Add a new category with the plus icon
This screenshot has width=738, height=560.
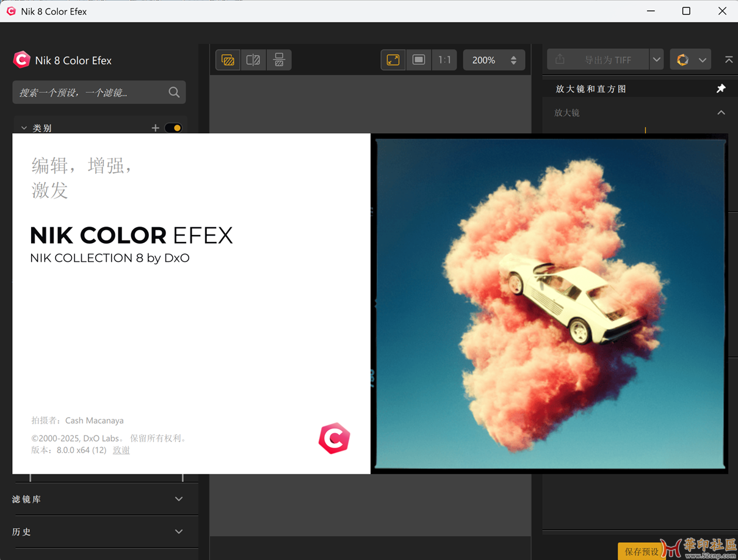tap(155, 128)
